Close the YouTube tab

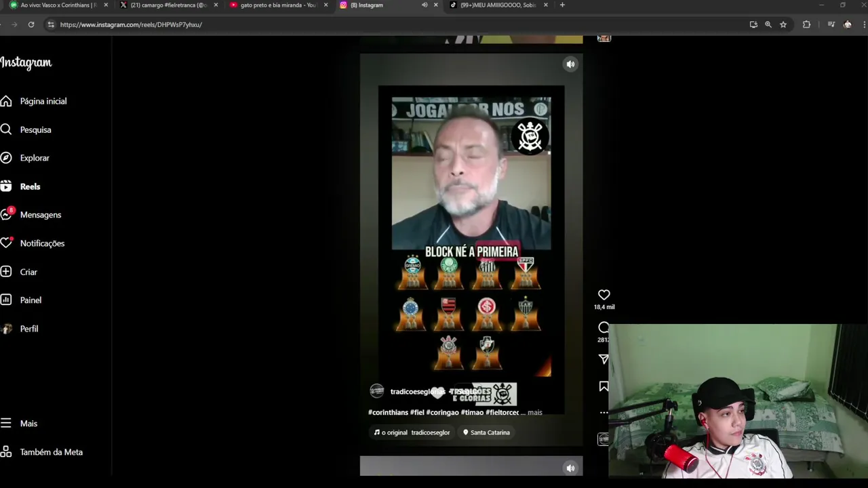click(x=325, y=5)
